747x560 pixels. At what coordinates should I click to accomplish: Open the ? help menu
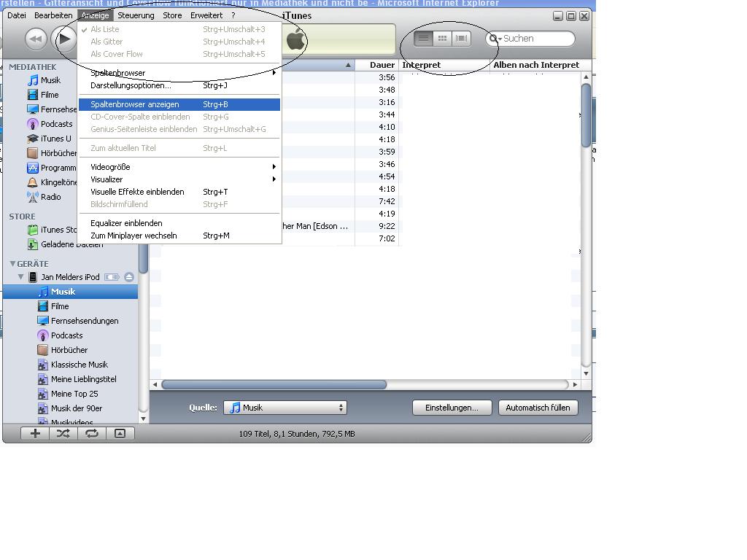(233, 15)
